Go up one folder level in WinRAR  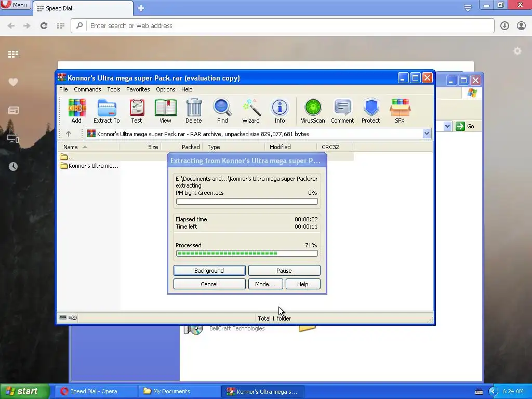pyautogui.click(x=69, y=134)
